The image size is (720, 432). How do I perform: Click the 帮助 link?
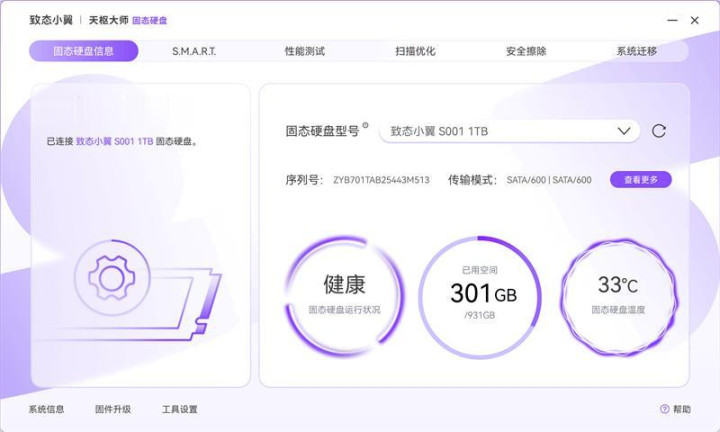click(682, 409)
